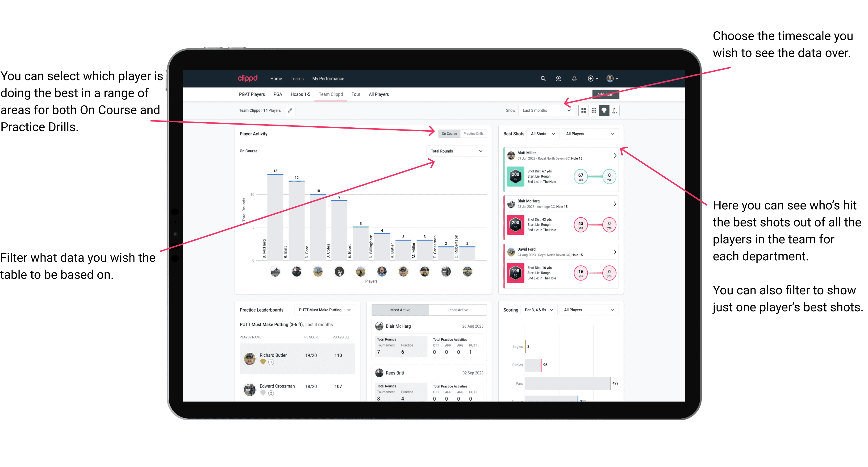Viewport: 868px width, 467px height.
Task: Switch to On Course view
Action: (x=449, y=133)
